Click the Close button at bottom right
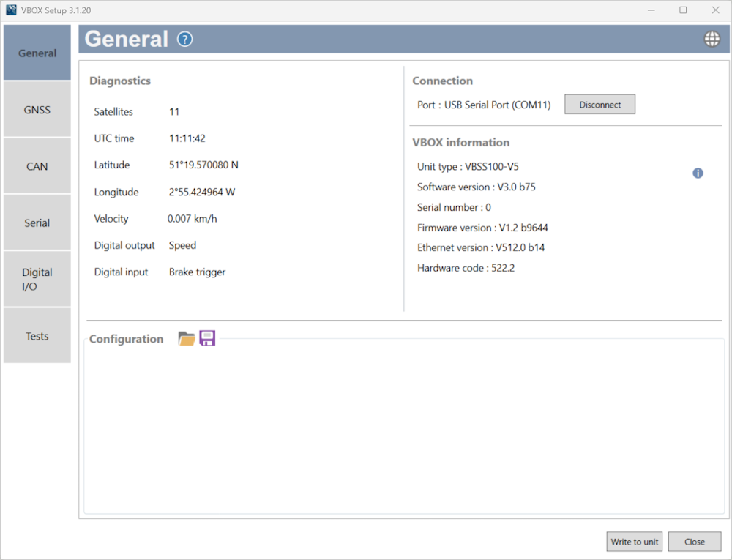This screenshot has width=732, height=560. click(695, 542)
